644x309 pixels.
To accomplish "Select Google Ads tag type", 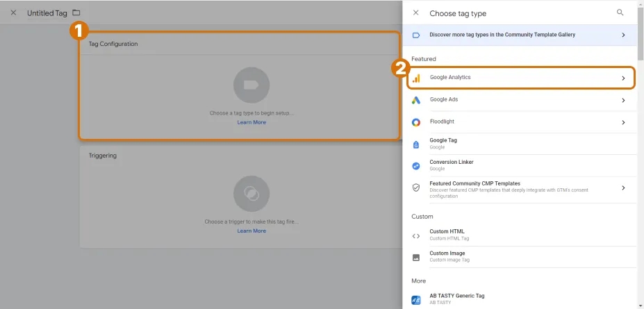I will (521, 100).
